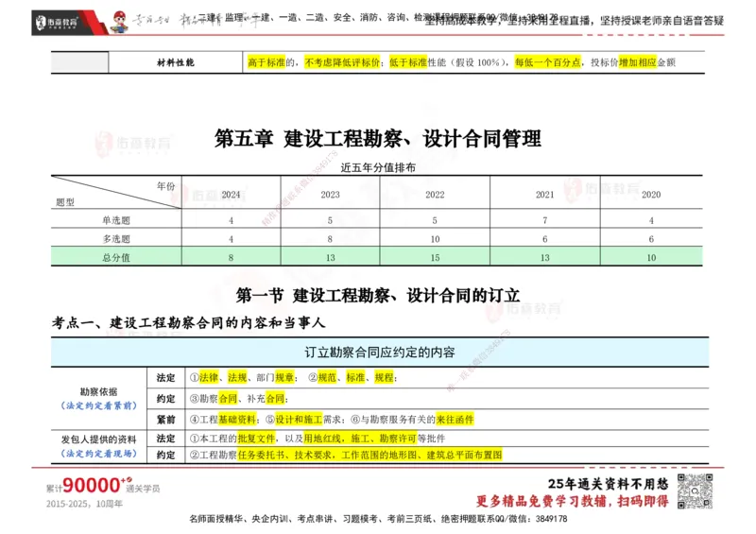Click the blue banner 订立勘察合同应约定的内容

point(380,353)
